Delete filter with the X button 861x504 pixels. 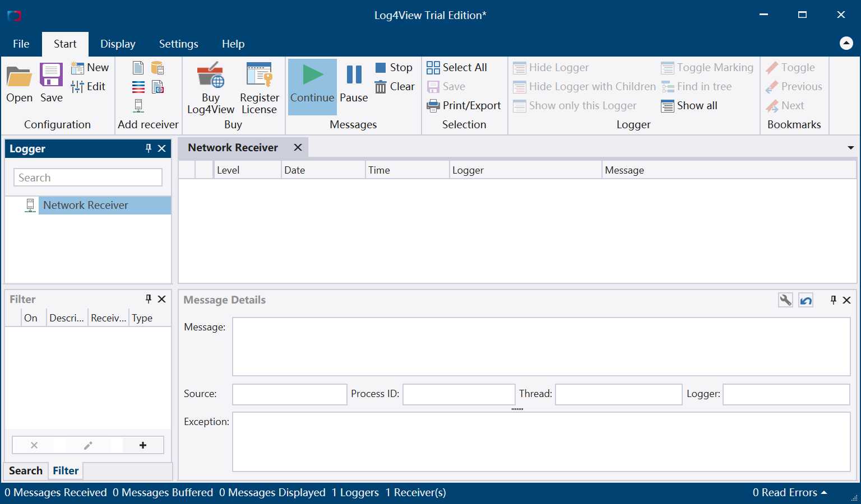pos(34,445)
